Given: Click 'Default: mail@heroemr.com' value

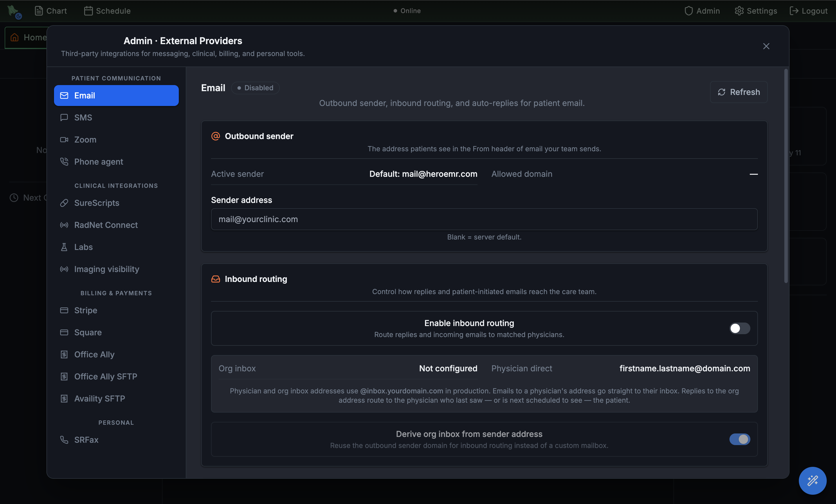Looking at the screenshot, I should pos(423,174).
